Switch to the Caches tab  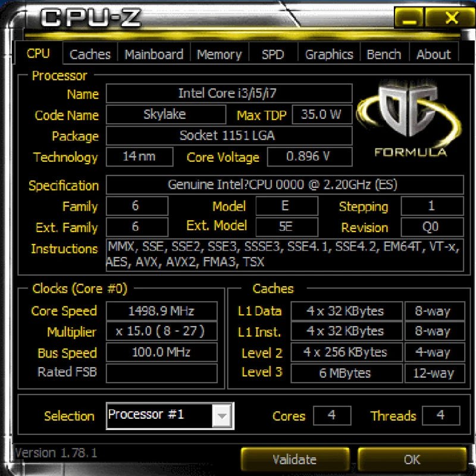(x=90, y=54)
